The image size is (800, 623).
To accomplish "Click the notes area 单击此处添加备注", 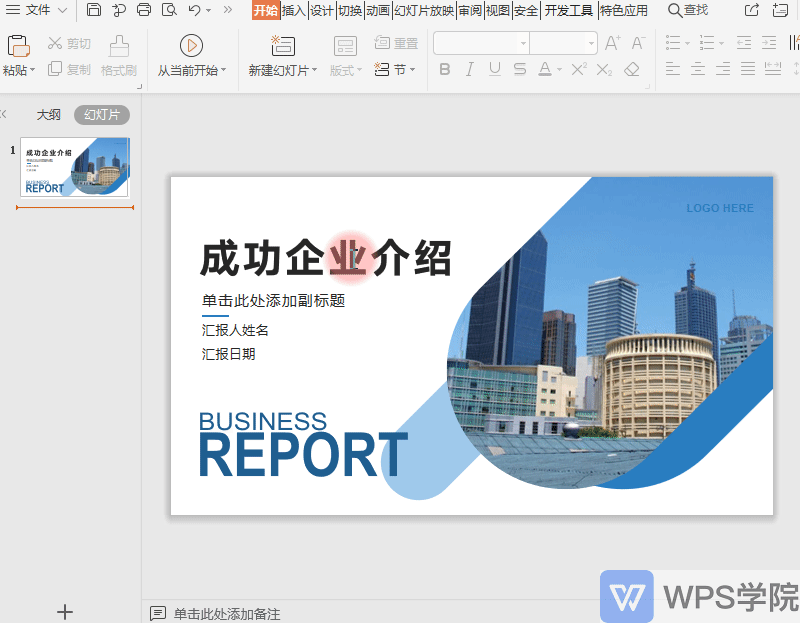I will pos(227,614).
